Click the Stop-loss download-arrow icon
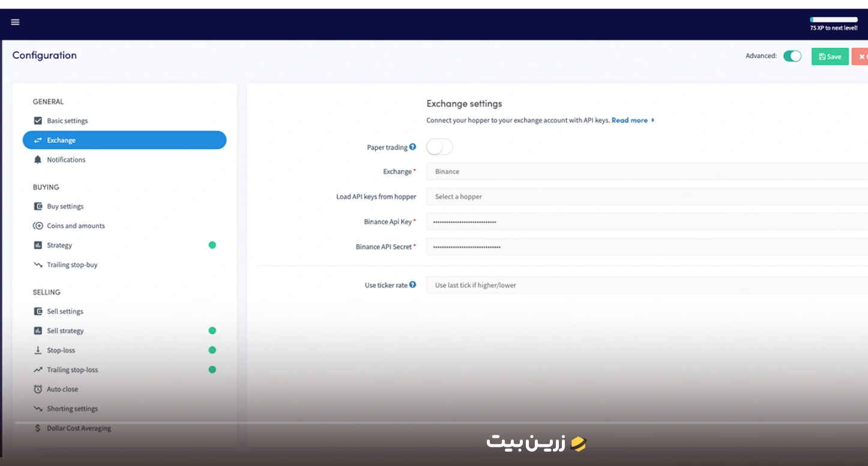 38,350
